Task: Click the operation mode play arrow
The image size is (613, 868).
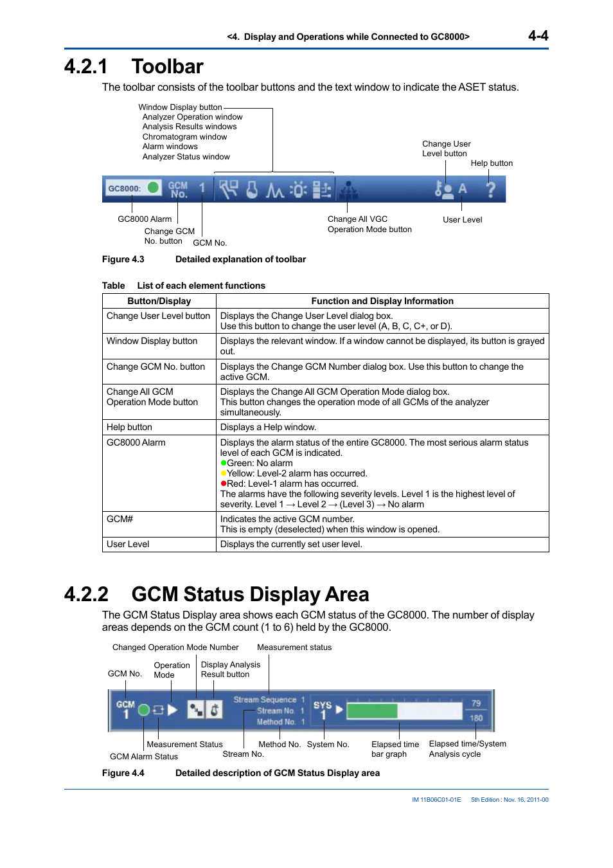Action: tap(172, 710)
